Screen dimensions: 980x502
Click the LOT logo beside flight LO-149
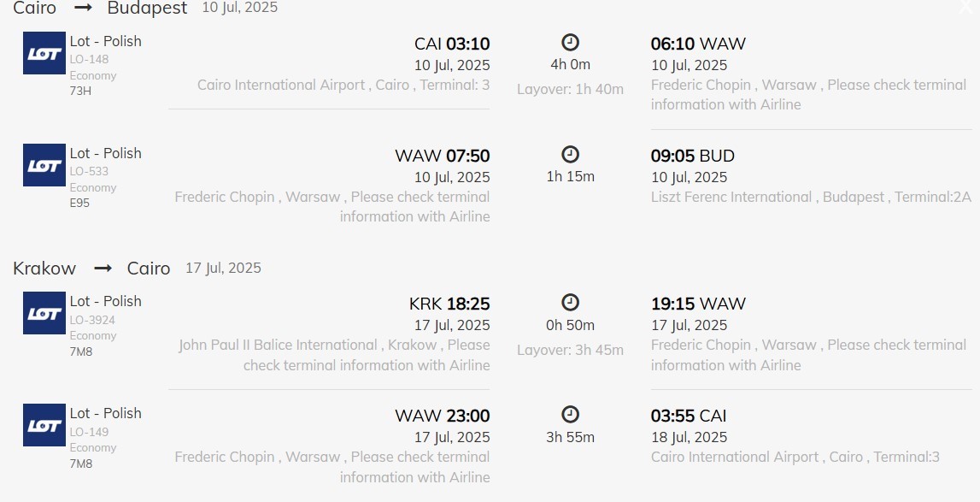[x=44, y=425]
